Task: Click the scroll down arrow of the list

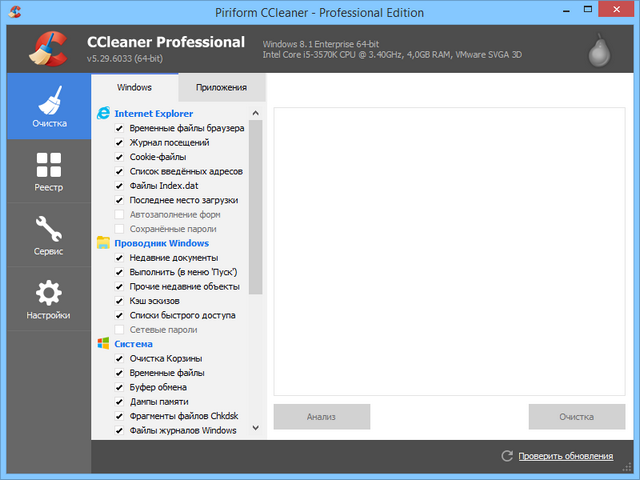Action: (x=256, y=428)
